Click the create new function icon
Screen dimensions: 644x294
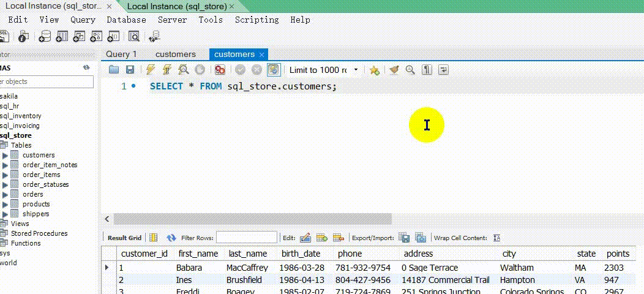pos(113,37)
